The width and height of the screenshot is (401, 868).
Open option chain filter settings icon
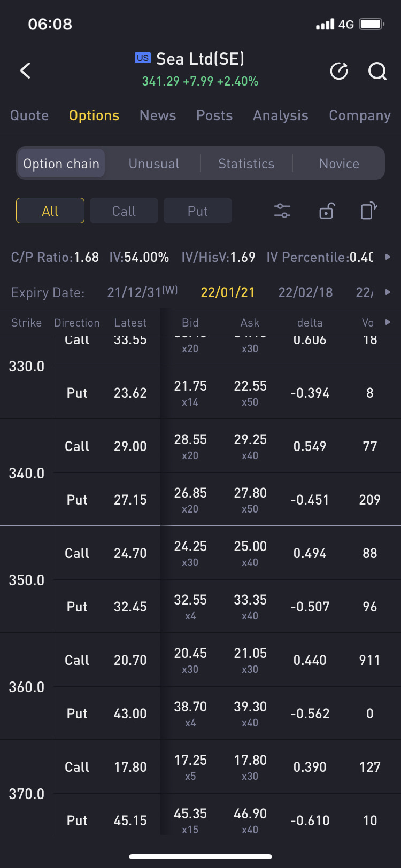click(282, 211)
